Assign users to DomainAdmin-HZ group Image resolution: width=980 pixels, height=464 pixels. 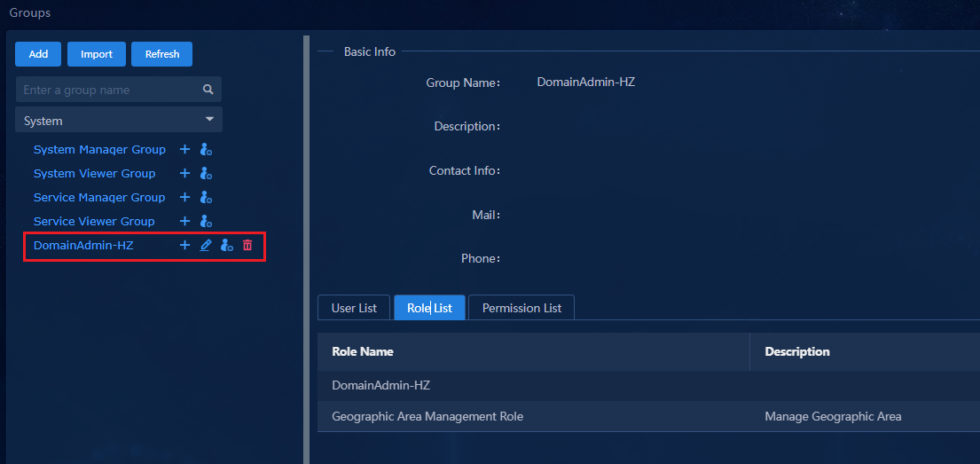227,245
